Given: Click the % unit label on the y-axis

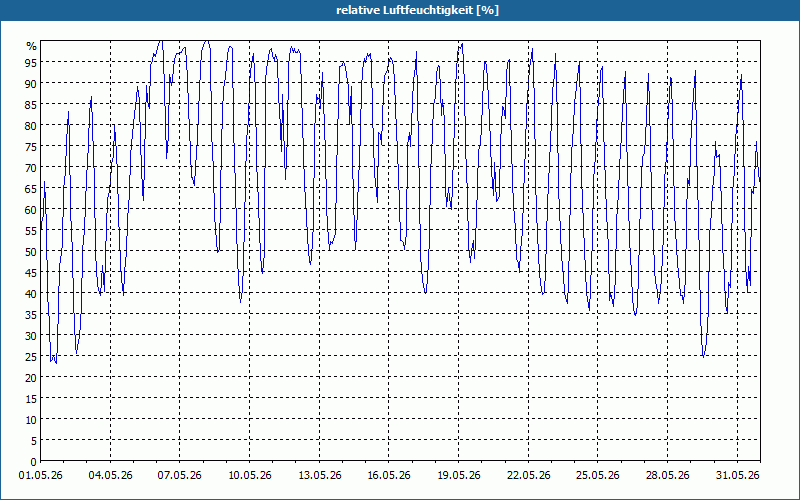Looking at the screenshot, I should pyautogui.click(x=32, y=46).
